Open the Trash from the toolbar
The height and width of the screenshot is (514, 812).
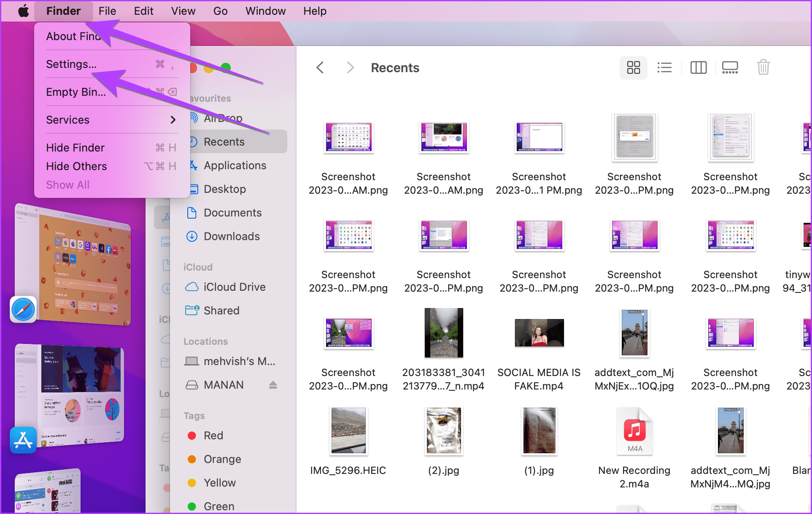pyautogui.click(x=763, y=68)
